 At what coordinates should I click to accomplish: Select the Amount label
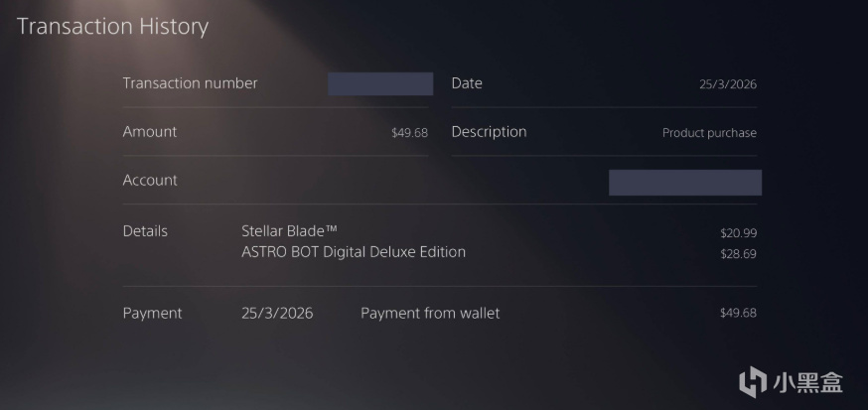[150, 132]
